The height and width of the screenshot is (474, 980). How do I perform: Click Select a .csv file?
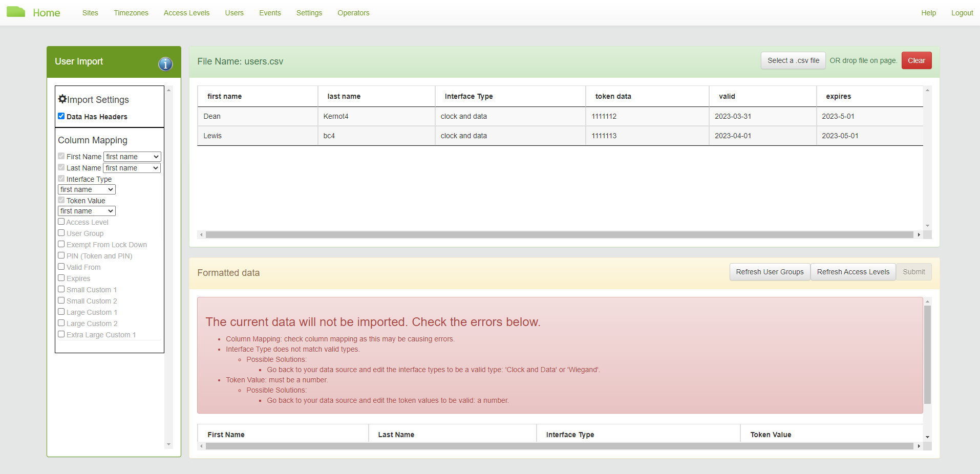(793, 60)
